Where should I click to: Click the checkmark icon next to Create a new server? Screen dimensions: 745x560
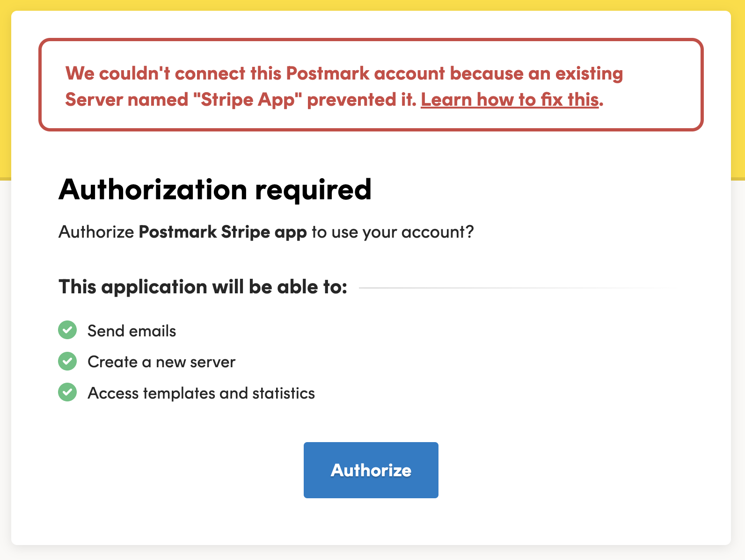coord(67,361)
